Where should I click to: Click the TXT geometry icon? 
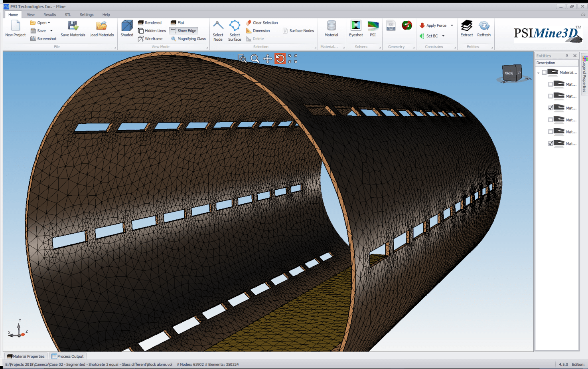pyautogui.click(x=391, y=26)
